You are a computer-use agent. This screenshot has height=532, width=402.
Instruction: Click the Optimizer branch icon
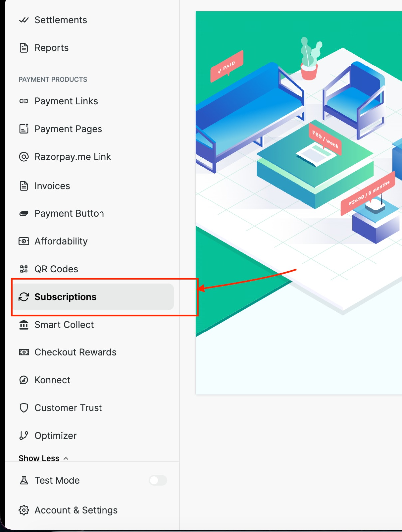(x=24, y=436)
